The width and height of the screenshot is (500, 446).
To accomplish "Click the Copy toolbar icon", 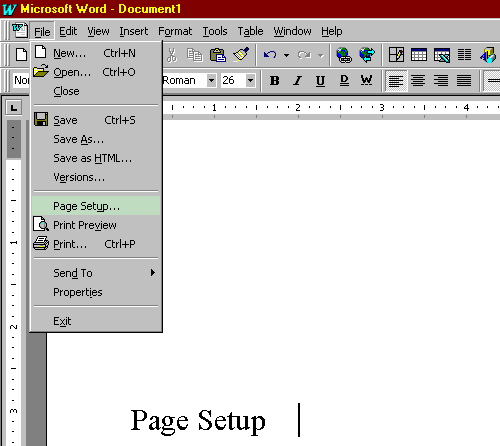I will 195,55.
